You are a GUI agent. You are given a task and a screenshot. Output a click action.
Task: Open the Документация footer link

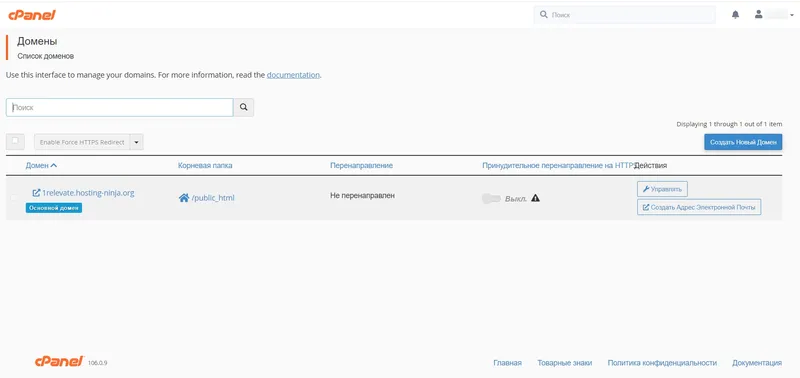tap(757, 363)
